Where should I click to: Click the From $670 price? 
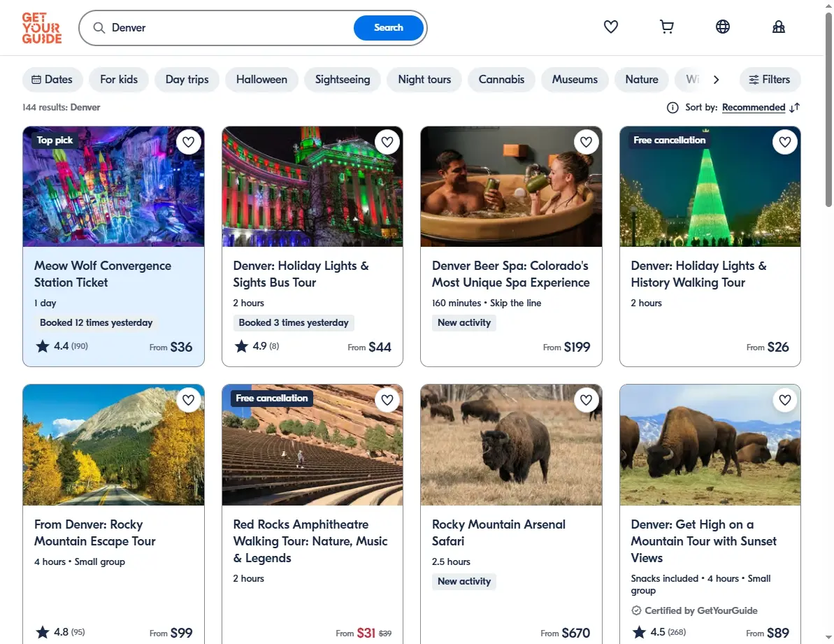566,633
